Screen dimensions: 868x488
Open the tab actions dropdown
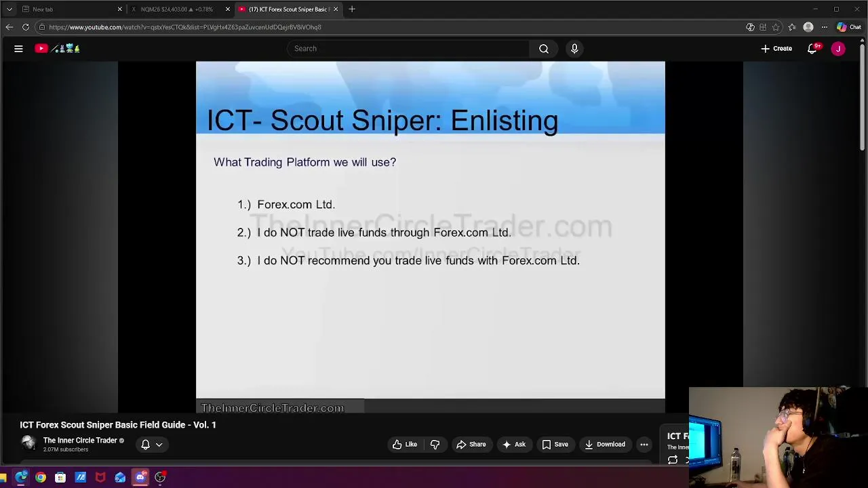9,9
